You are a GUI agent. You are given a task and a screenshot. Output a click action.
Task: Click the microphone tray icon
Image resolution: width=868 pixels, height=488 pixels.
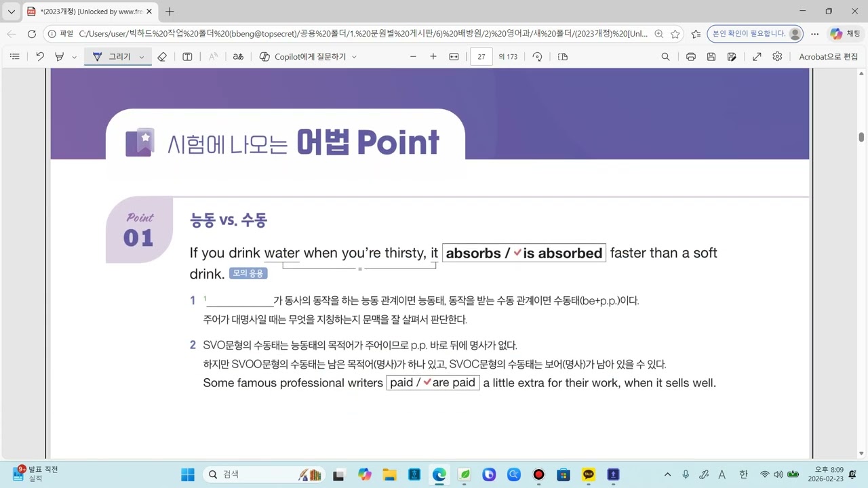[x=686, y=474]
